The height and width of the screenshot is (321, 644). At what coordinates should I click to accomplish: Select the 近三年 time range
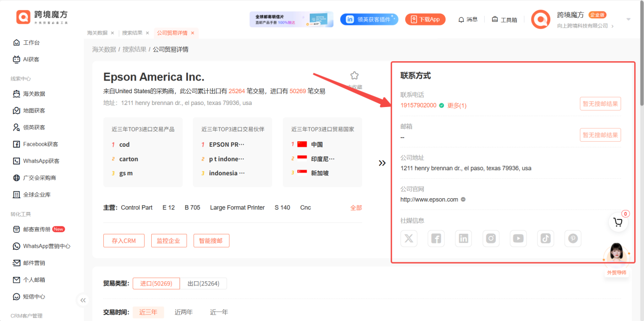[148, 312]
